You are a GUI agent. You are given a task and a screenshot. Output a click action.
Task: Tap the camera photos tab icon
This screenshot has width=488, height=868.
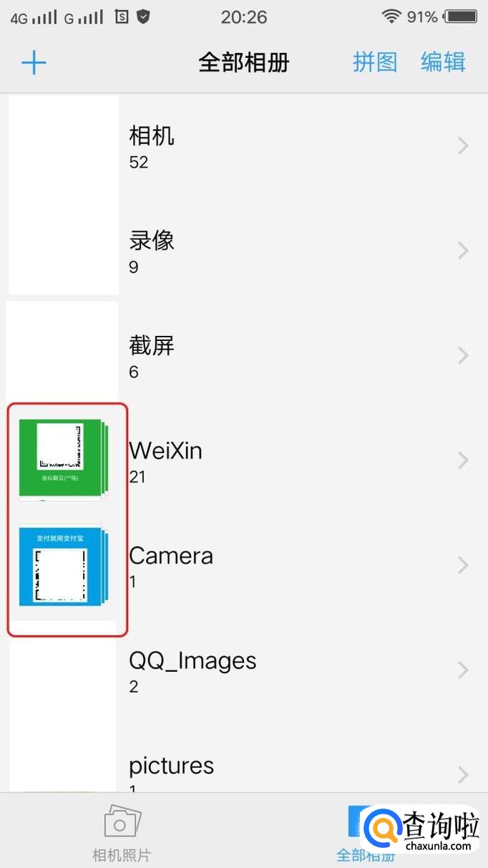click(x=122, y=823)
